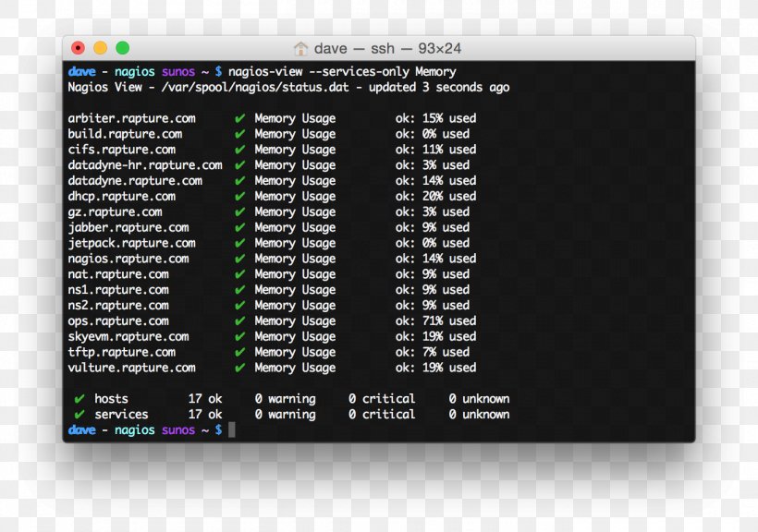Click the green checkmark beside build.rapture.com
This screenshot has height=532, width=758.
239,134
